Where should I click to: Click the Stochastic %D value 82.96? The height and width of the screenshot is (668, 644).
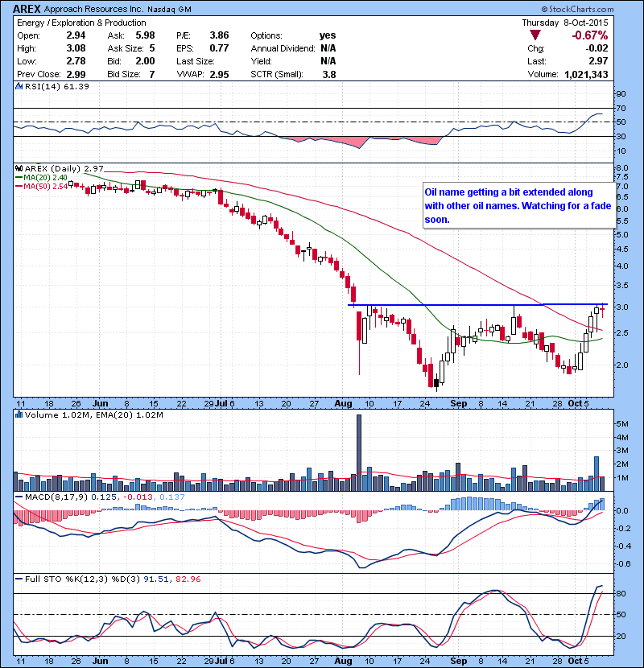point(188,579)
